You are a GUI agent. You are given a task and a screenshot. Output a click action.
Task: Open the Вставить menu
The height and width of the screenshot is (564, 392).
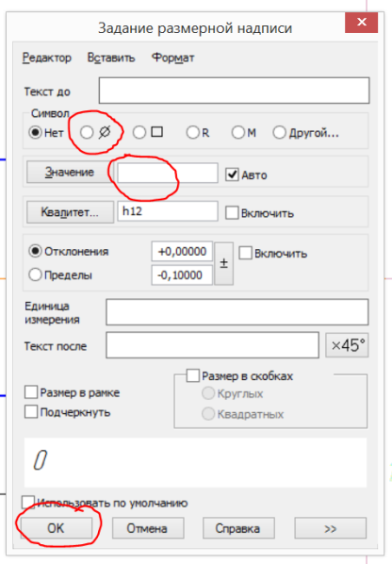click(111, 58)
